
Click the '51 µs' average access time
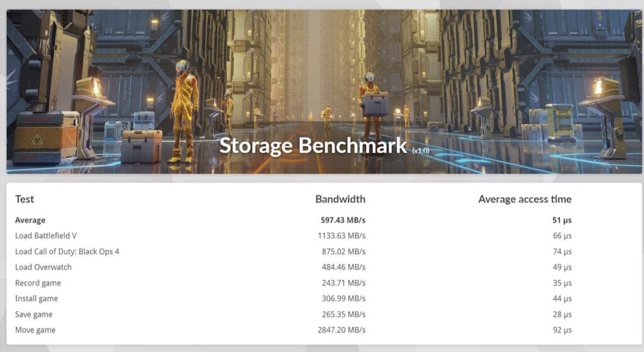point(562,220)
